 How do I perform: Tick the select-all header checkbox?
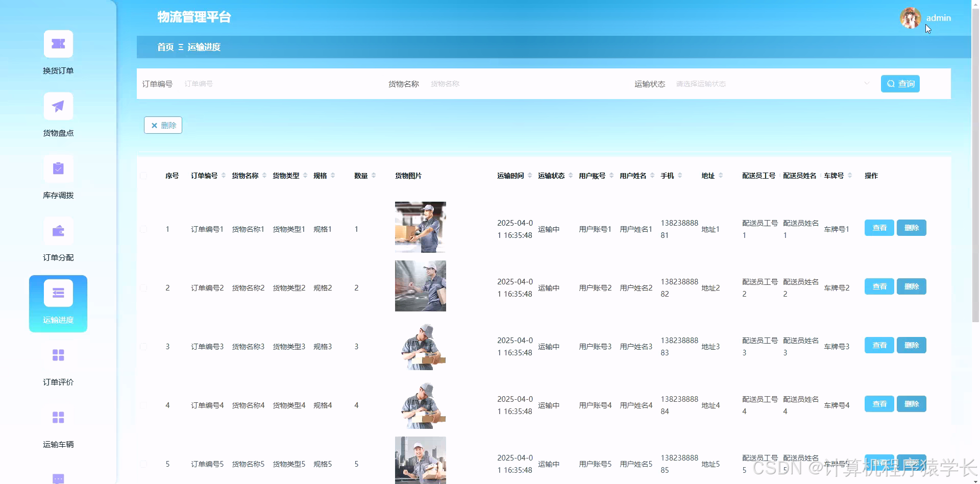[x=143, y=176]
